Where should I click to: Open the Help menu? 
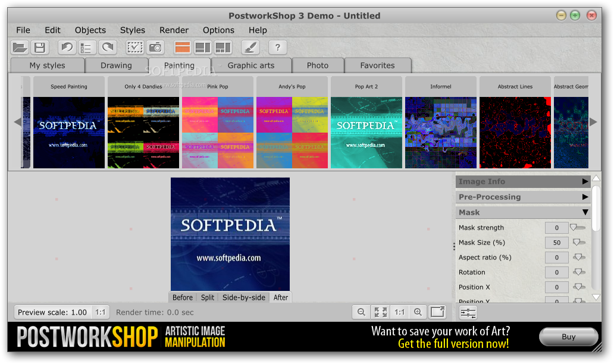coord(258,30)
